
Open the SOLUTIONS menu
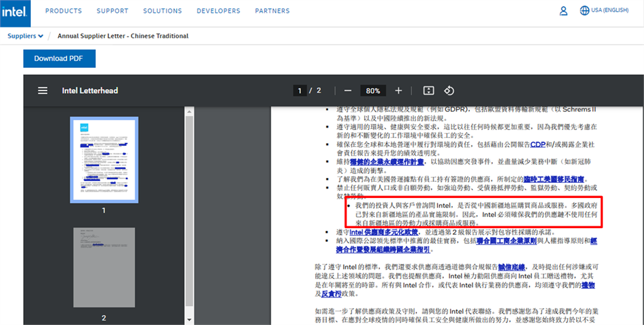(x=162, y=11)
